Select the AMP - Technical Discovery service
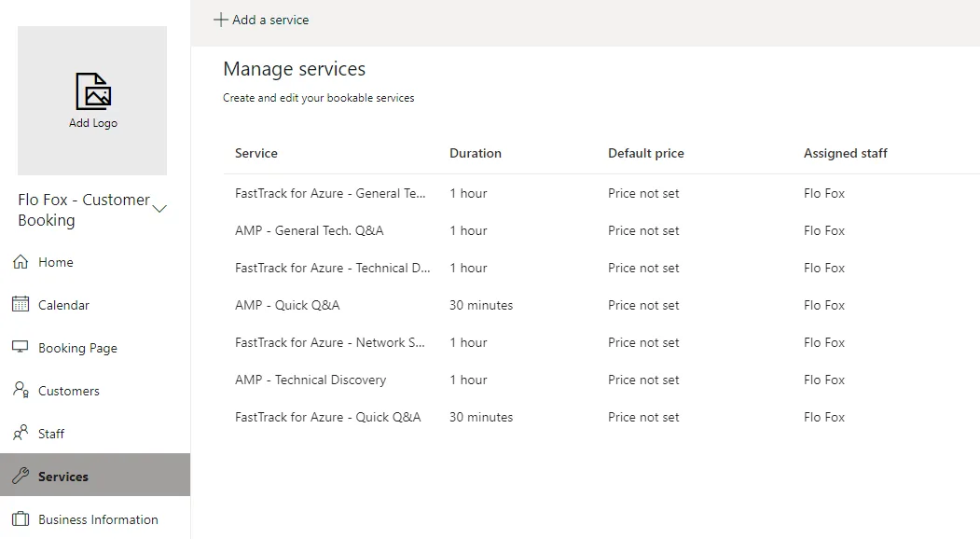 pos(311,380)
